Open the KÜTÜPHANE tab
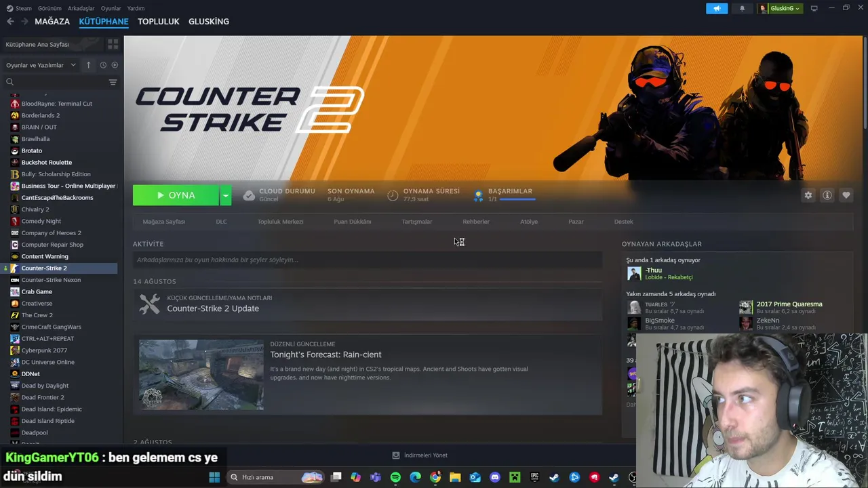The height and width of the screenshot is (488, 868). (104, 22)
